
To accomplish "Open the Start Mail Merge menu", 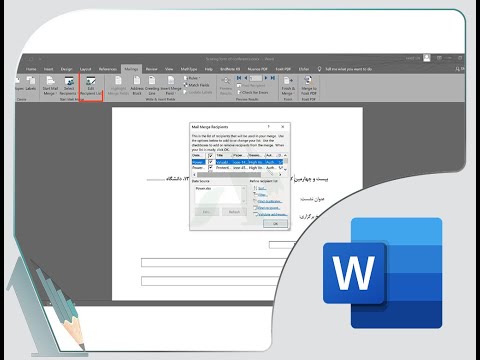I will click(50, 86).
